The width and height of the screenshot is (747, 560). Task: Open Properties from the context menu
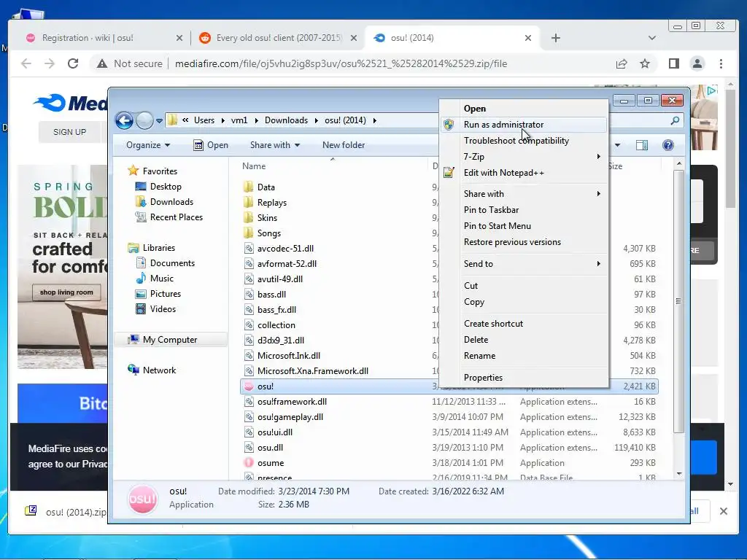(483, 378)
